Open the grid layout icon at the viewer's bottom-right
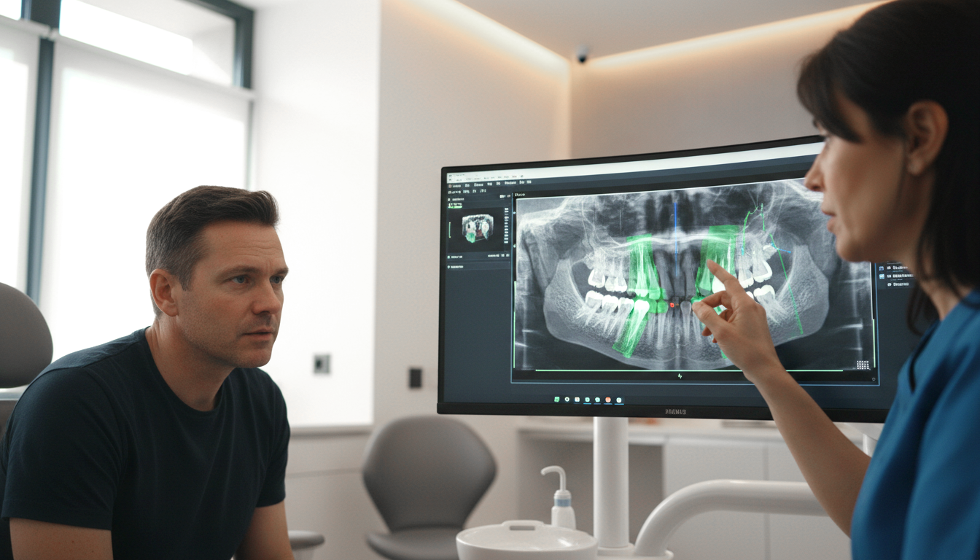This screenshot has height=560, width=980. [x=863, y=365]
